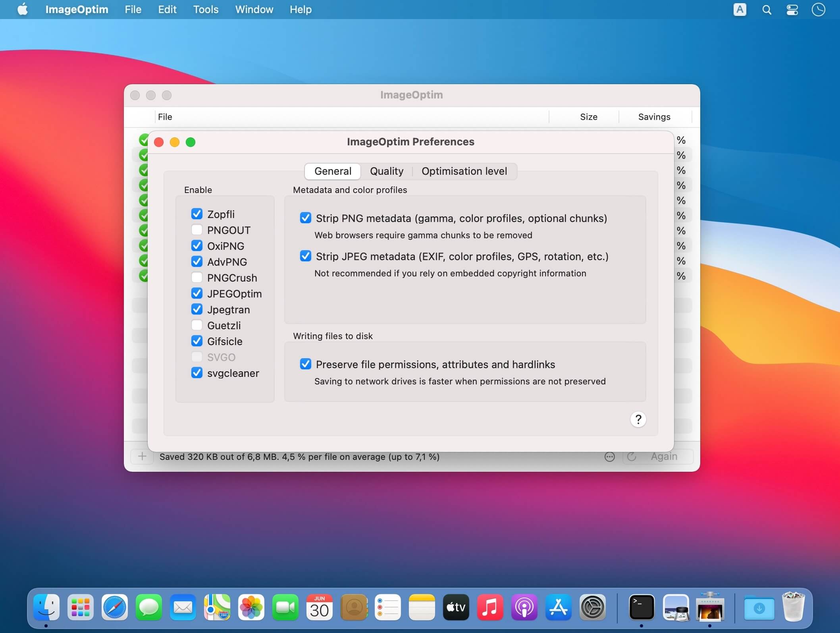This screenshot has width=840, height=633.
Task: Open App Store from the Dock
Action: (x=559, y=607)
